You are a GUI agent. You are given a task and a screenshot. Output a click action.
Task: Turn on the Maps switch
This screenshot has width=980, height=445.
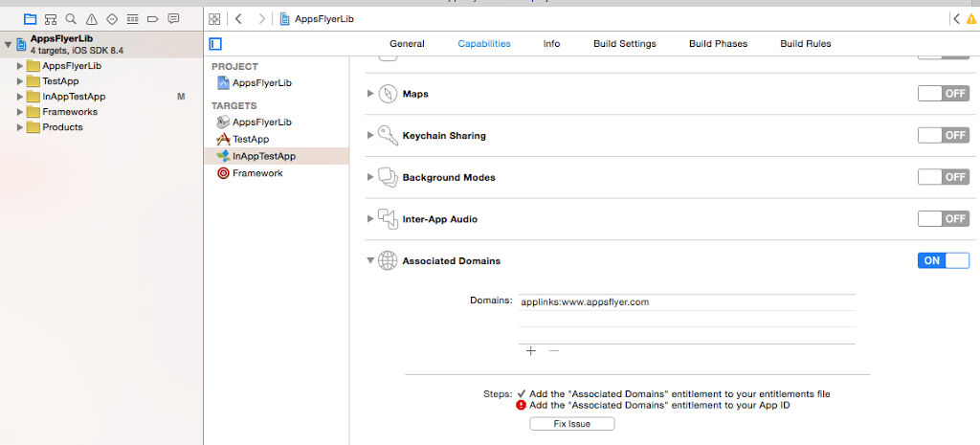[943, 94]
